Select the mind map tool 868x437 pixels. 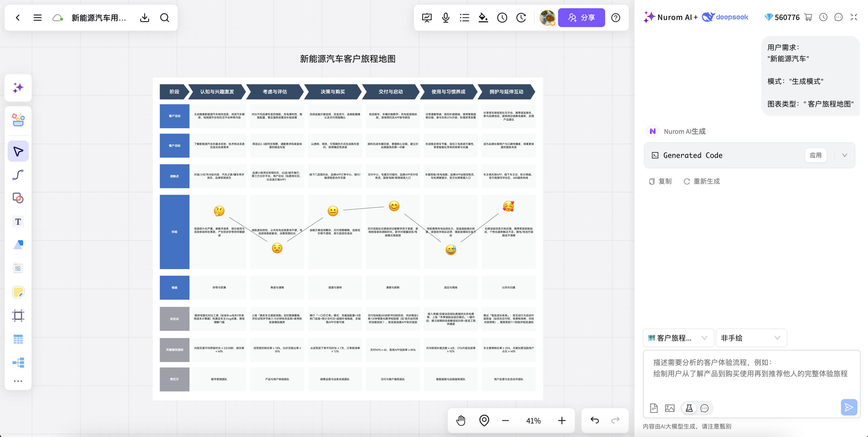point(18,363)
